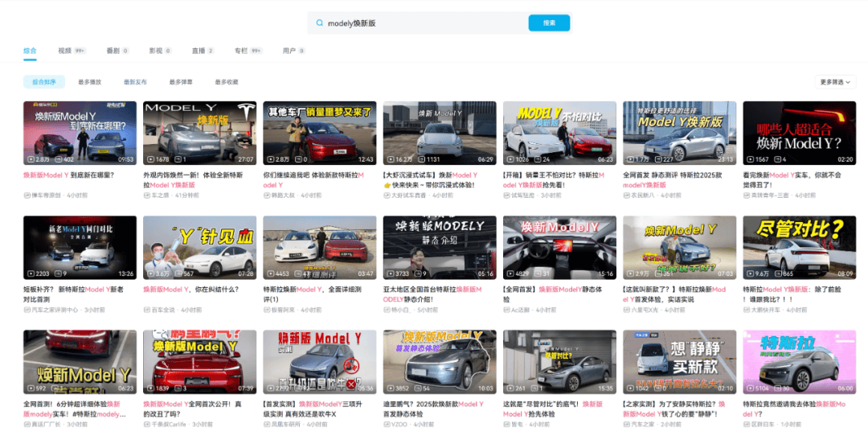Click the UP icon beside 大鹏快开车
This screenshot has height=436, width=868.
tap(746, 311)
